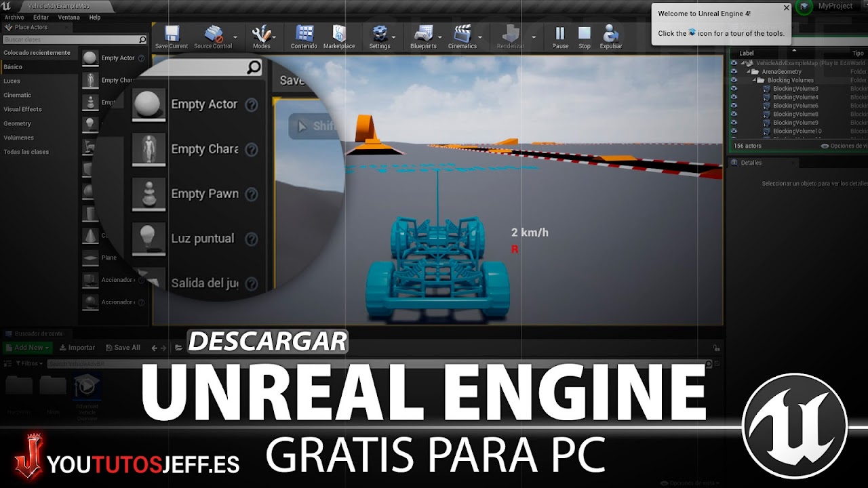Open the Marketplace toolbar icon

[339, 34]
